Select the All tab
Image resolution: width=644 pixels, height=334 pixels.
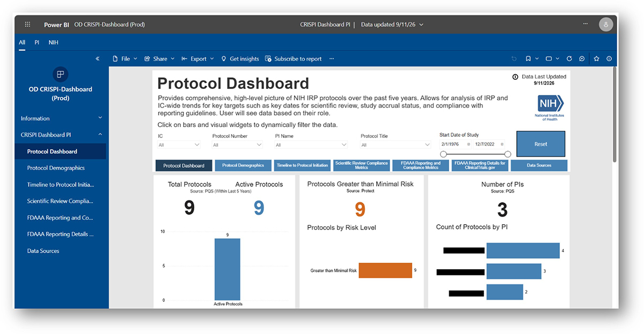22,42
